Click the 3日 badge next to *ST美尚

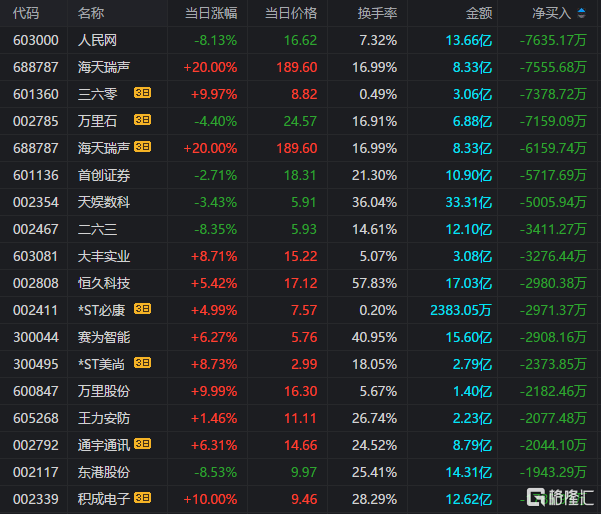(x=142, y=363)
